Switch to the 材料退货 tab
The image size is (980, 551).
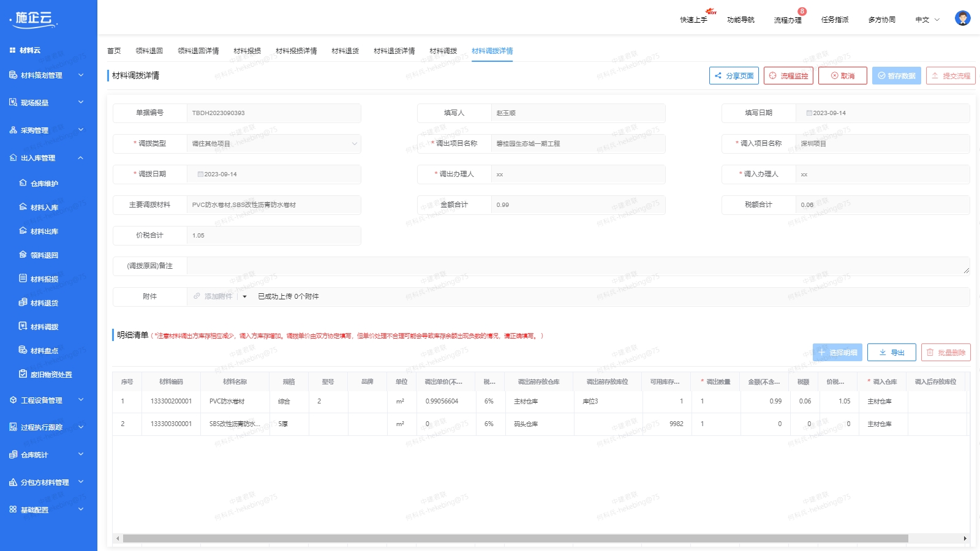(345, 51)
